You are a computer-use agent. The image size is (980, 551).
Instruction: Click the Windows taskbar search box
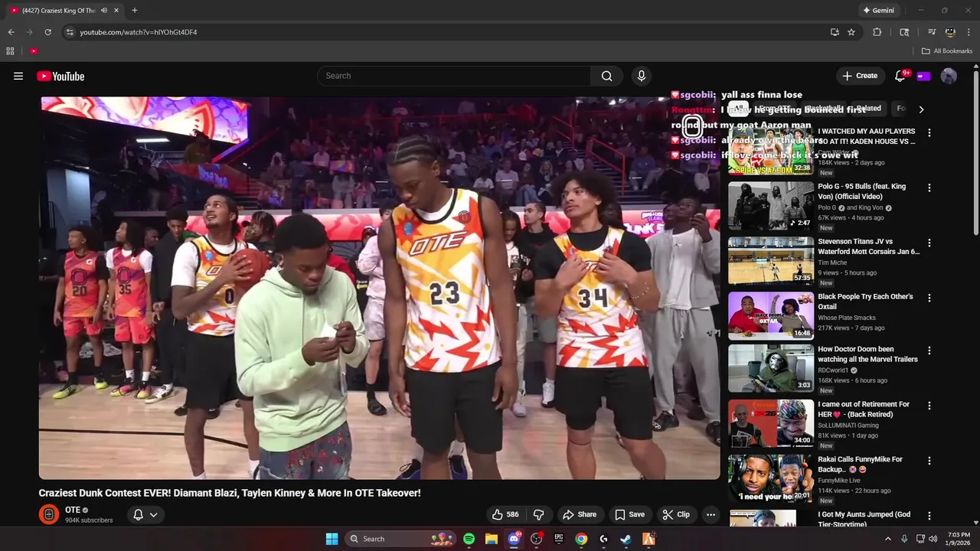(x=401, y=539)
